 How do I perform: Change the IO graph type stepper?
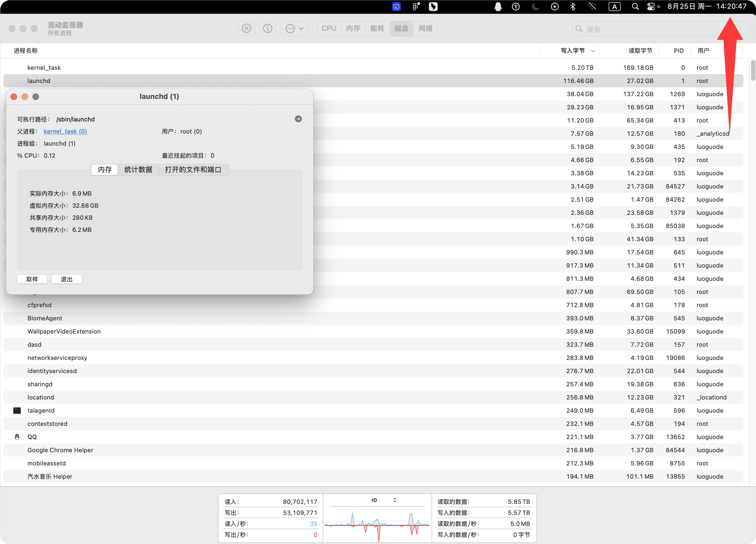(395, 500)
